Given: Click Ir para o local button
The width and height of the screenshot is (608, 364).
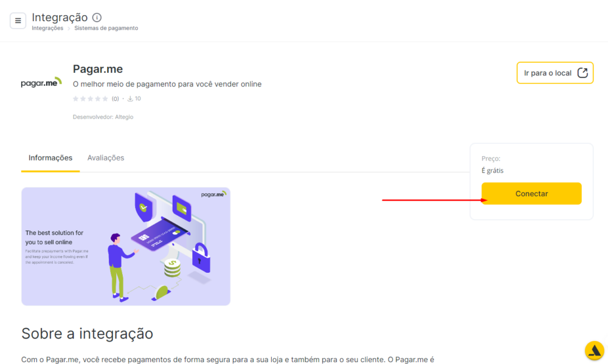Looking at the screenshot, I should tap(555, 73).
